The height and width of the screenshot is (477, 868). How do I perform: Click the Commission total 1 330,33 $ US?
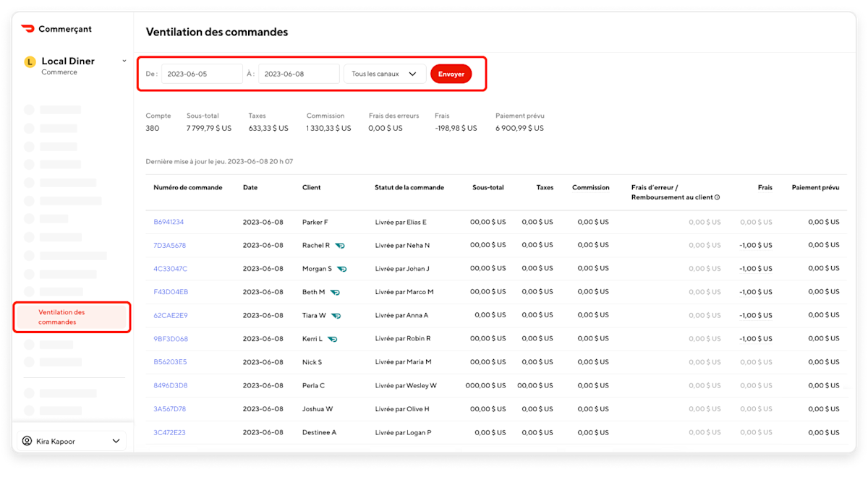(x=329, y=128)
